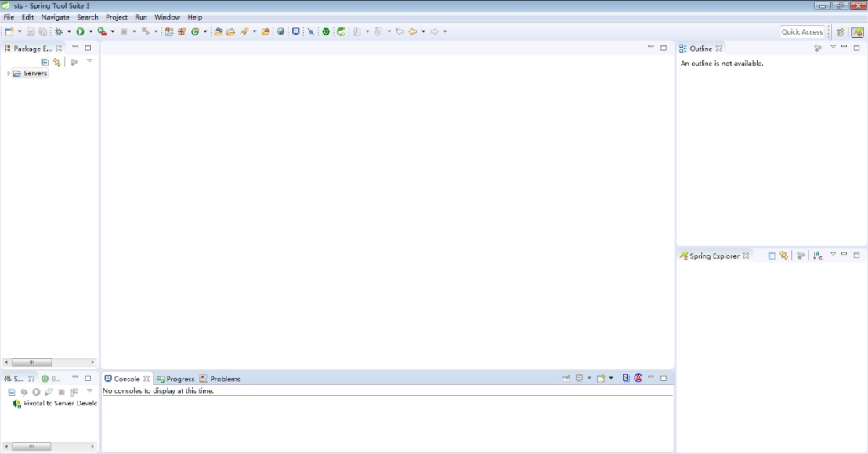The height and width of the screenshot is (454, 868).
Task: Click the Spring Boot Dashboard power icon
Action: [x=326, y=31]
